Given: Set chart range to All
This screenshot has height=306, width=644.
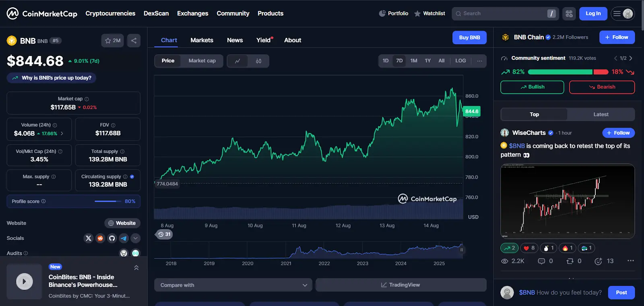Looking at the screenshot, I should 442,61.
